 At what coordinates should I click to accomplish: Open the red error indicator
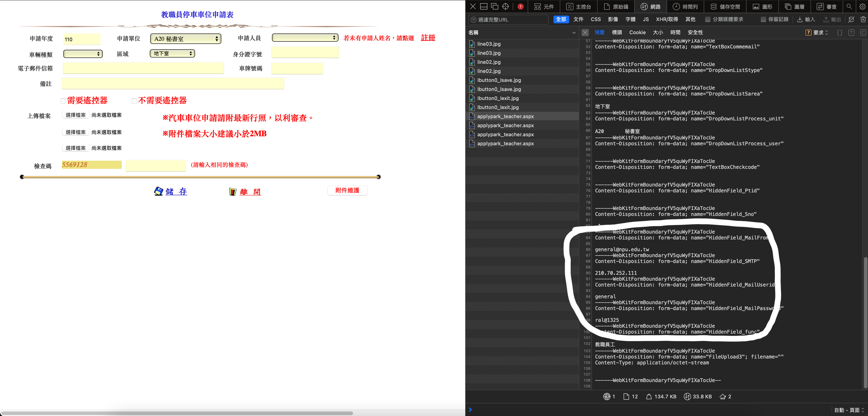(521, 6)
